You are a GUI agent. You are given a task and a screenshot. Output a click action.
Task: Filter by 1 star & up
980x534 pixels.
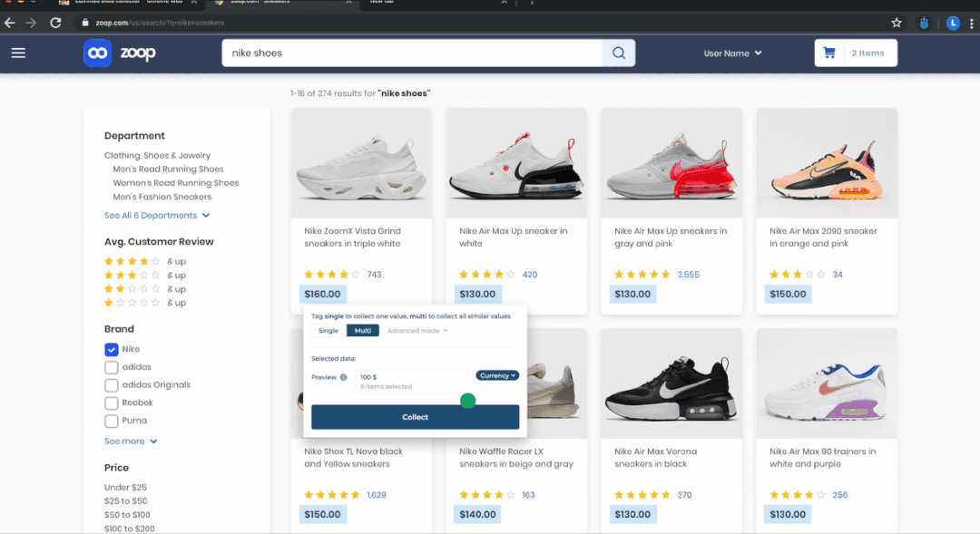[x=145, y=302]
